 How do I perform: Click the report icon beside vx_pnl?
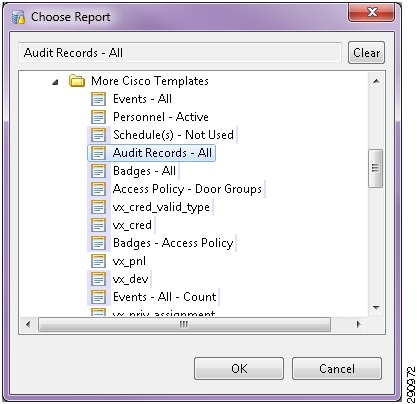98,261
